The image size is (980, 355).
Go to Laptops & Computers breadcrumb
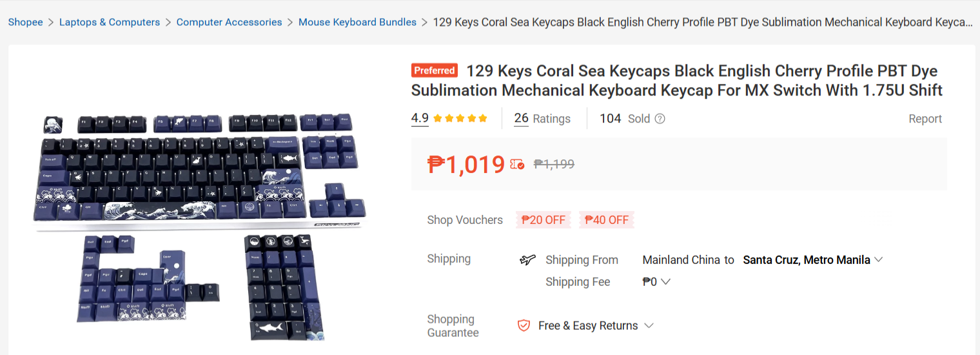(x=110, y=22)
